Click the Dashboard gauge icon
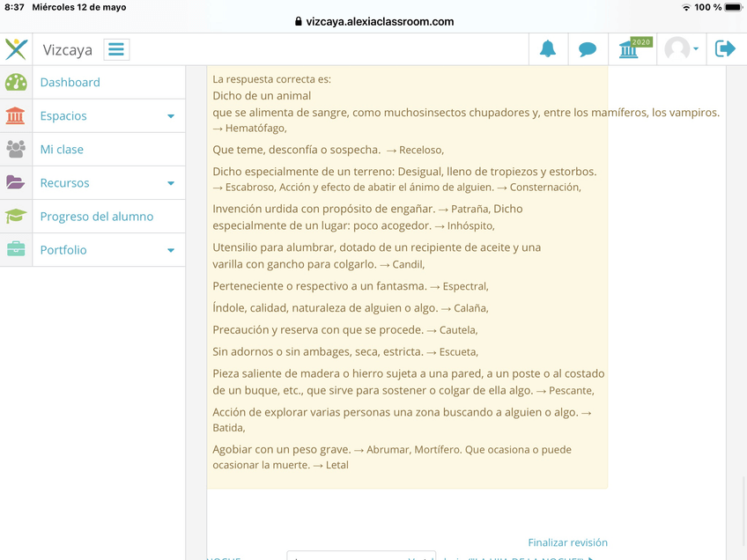Image resolution: width=747 pixels, height=560 pixels. coord(16,83)
